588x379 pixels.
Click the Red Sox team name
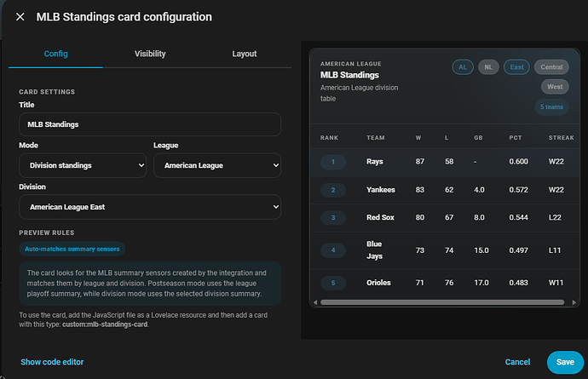[380, 217]
